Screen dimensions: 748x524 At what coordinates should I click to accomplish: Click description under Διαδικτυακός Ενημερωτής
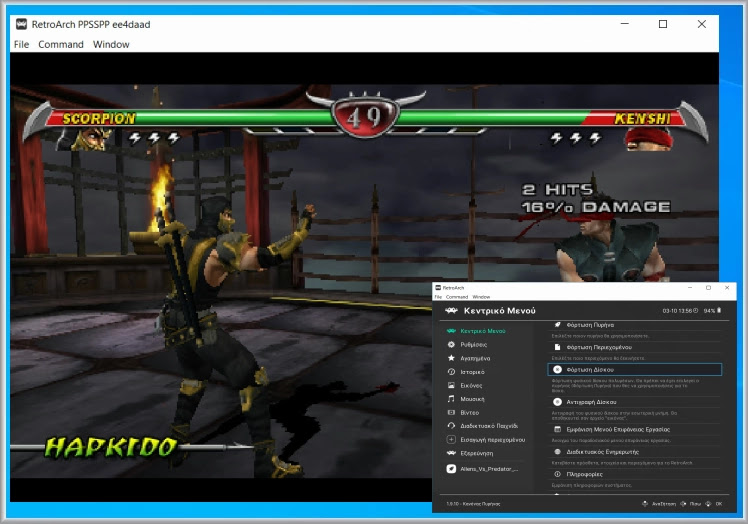(x=623, y=462)
